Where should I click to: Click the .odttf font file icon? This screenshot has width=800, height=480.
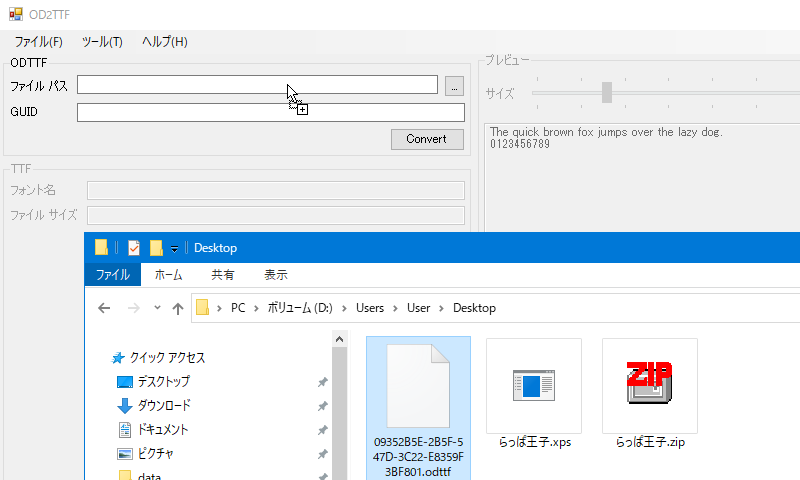click(418, 385)
